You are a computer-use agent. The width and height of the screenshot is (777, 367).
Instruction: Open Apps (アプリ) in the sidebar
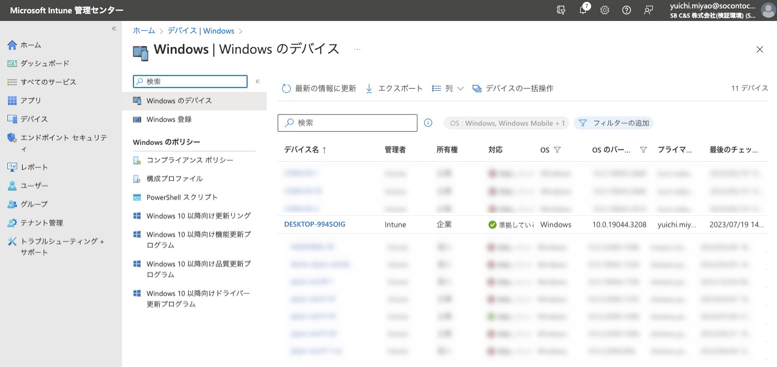coord(24,101)
